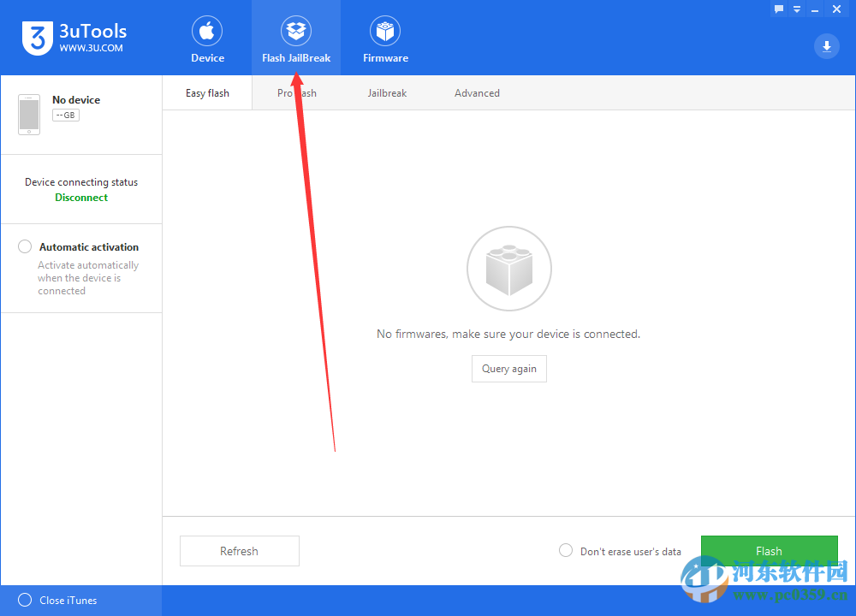Viewport: 856px width, 616px height.
Task: Open the feedback chat bubble icon
Action: pos(778,9)
